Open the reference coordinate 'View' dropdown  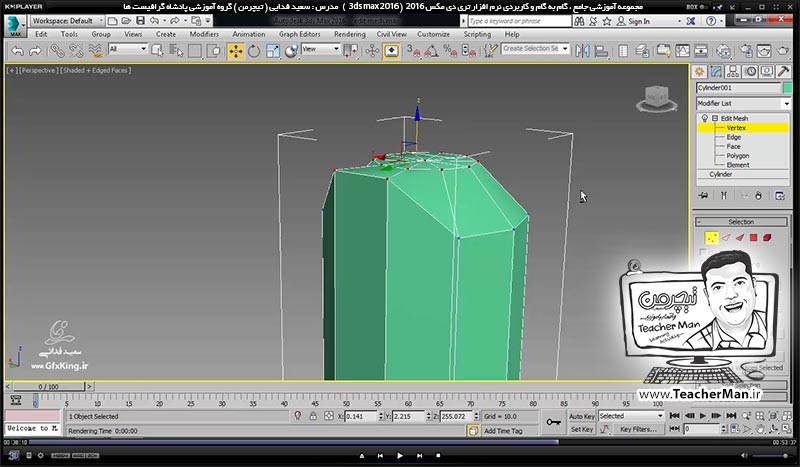(x=320, y=49)
